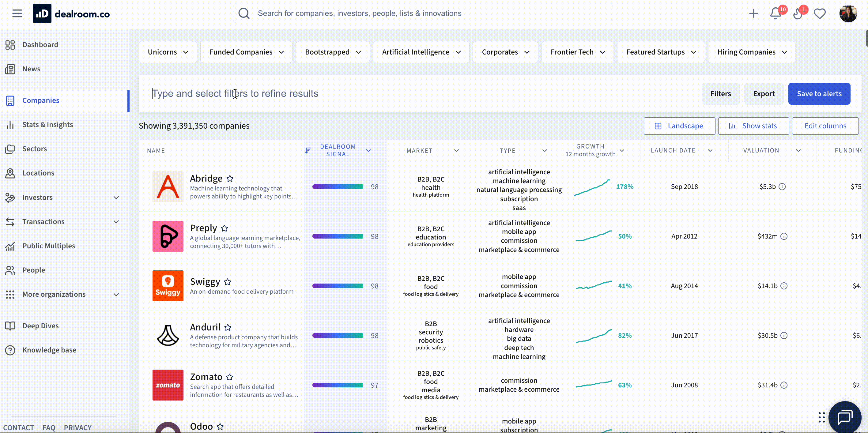Click the Zomato company logo
This screenshot has width=868, height=433.
pos(168,385)
